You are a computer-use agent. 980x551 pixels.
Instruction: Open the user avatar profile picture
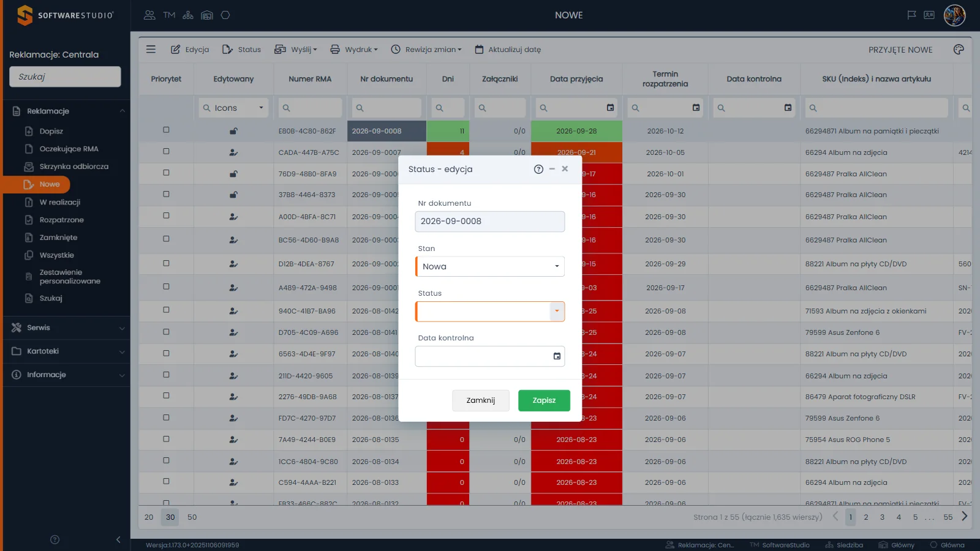955,15
